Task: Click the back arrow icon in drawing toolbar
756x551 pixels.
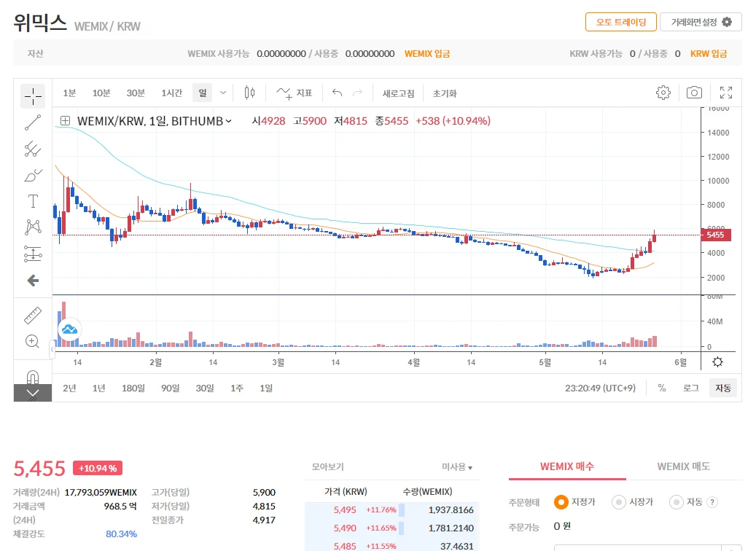Action: 33,280
